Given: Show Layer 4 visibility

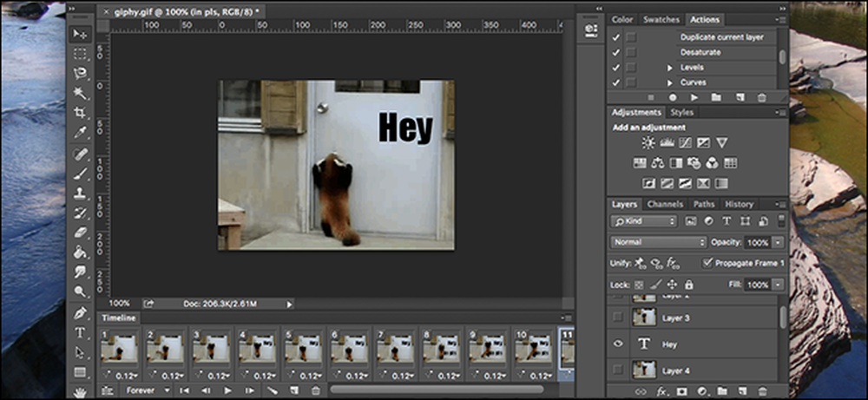Looking at the screenshot, I should pos(618,370).
